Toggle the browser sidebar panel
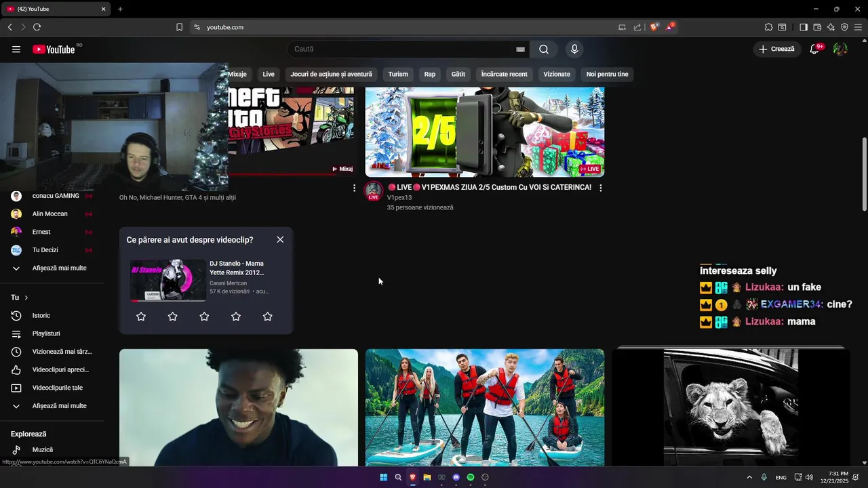Image resolution: width=868 pixels, height=488 pixels. tap(804, 27)
